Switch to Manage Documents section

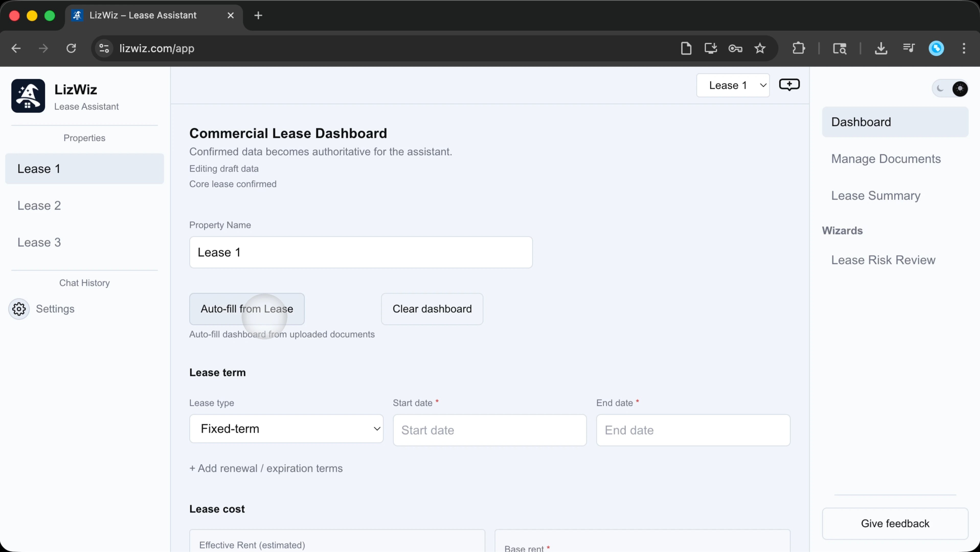pyautogui.click(x=886, y=158)
